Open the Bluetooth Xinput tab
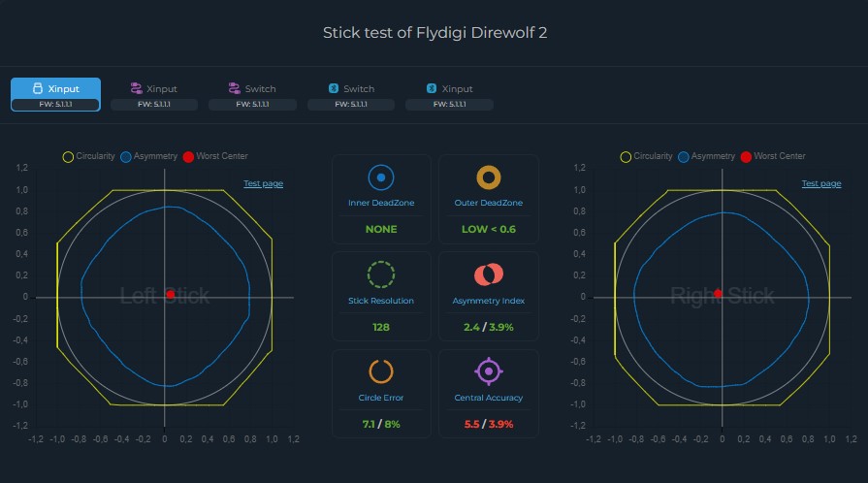 pyautogui.click(x=449, y=94)
